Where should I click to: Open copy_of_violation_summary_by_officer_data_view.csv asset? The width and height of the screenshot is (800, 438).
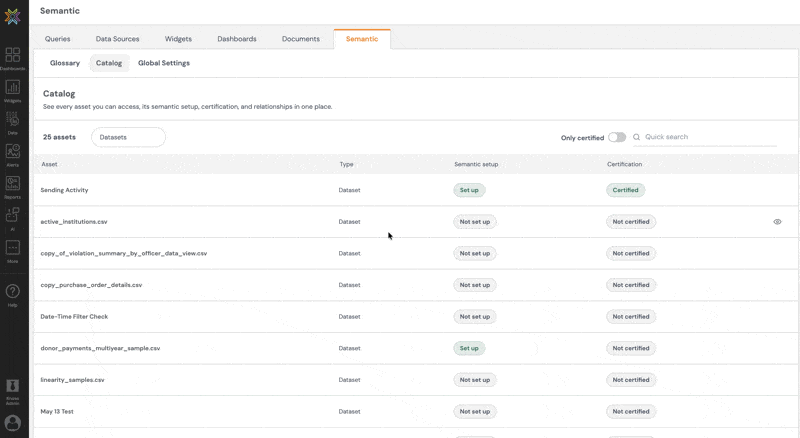tap(124, 253)
